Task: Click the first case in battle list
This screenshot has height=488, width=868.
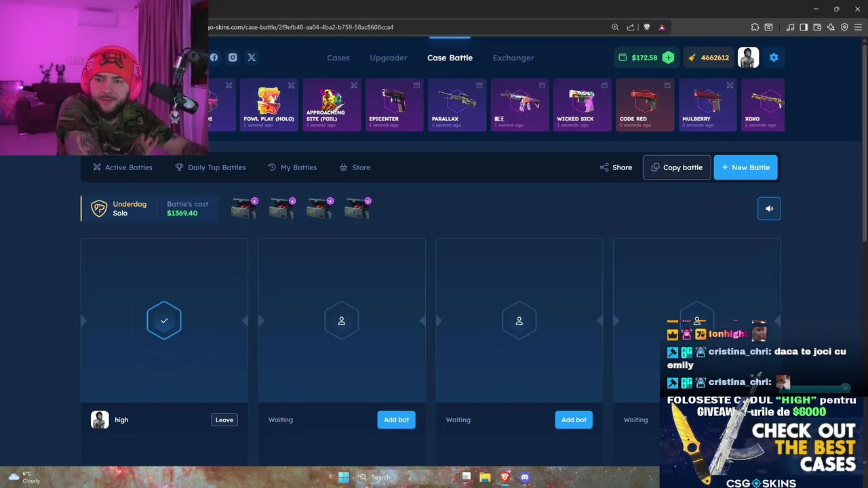Action: (245, 209)
